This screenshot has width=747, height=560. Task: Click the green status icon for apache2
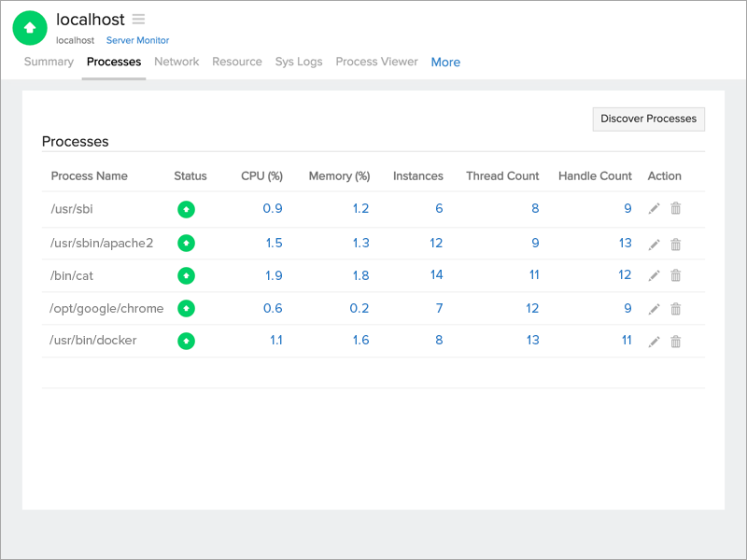[186, 242]
